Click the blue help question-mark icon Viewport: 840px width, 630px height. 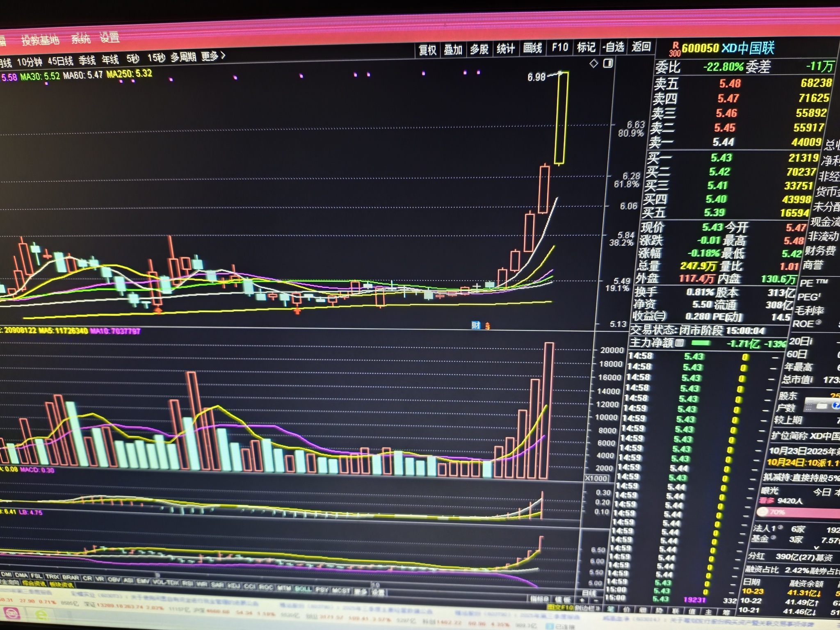(x=835, y=406)
